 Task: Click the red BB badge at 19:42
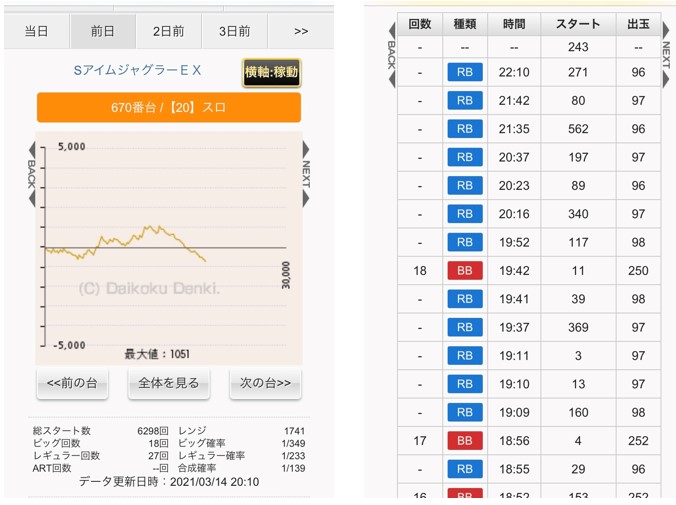[465, 271]
